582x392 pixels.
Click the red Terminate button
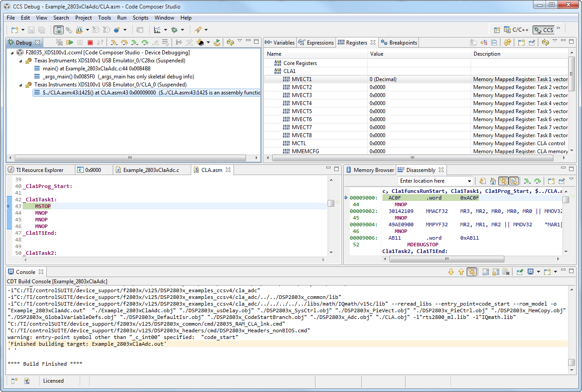pos(90,42)
